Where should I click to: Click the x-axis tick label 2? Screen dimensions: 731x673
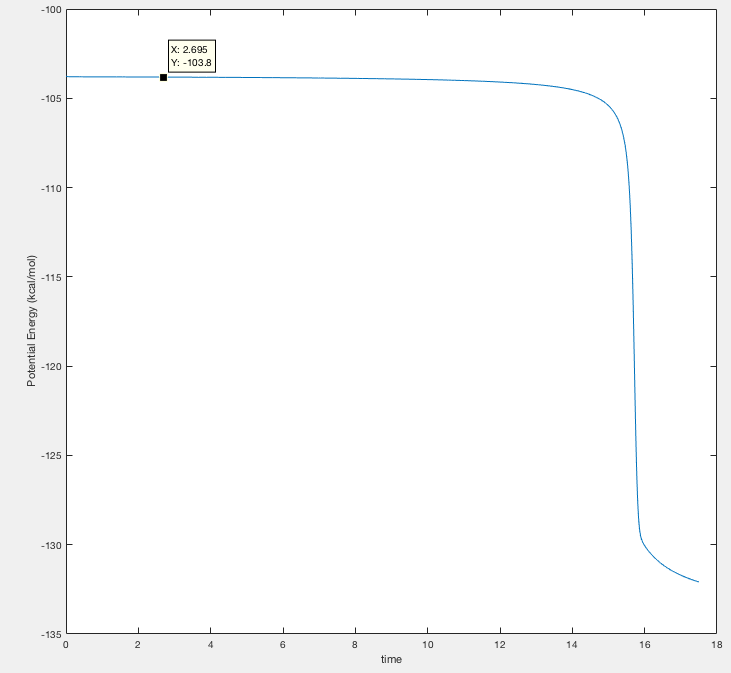pyautogui.click(x=138, y=645)
